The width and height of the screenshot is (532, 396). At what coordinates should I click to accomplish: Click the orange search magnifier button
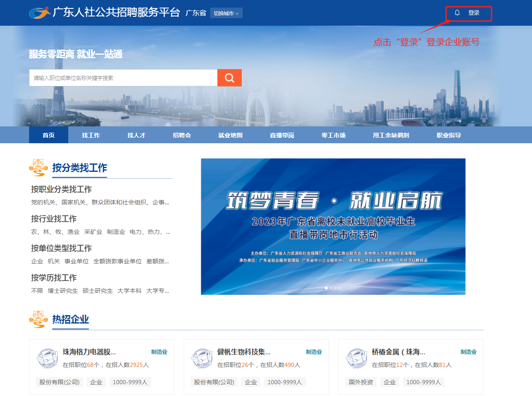(229, 78)
